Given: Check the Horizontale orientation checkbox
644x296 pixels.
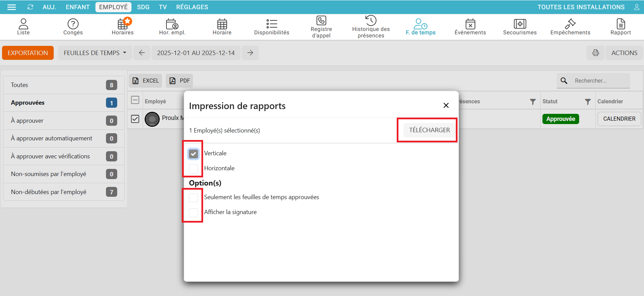Looking at the screenshot, I should pyautogui.click(x=193, y=169).
